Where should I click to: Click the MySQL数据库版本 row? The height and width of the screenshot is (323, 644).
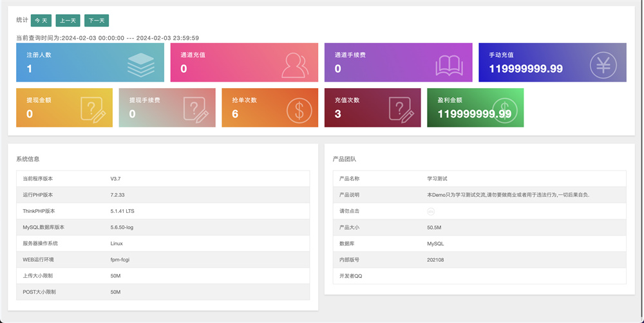[163, 227]
